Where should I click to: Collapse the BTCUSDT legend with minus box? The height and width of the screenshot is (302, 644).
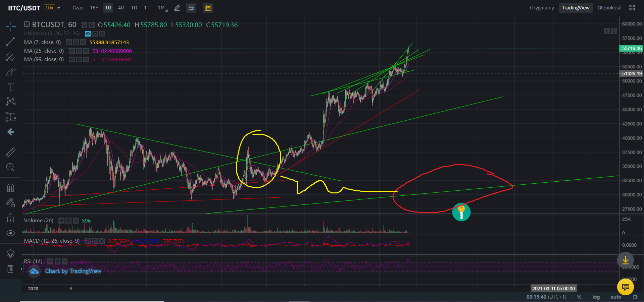[27, 24]
